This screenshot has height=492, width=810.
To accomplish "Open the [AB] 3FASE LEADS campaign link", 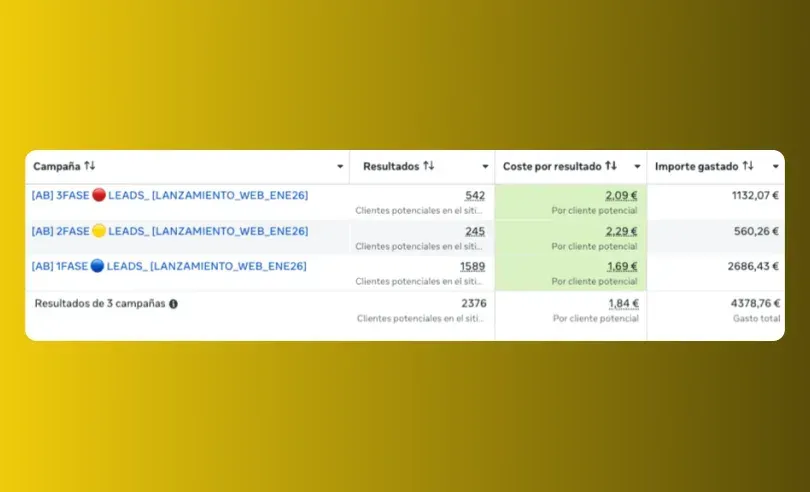I will tap(170, 195).
